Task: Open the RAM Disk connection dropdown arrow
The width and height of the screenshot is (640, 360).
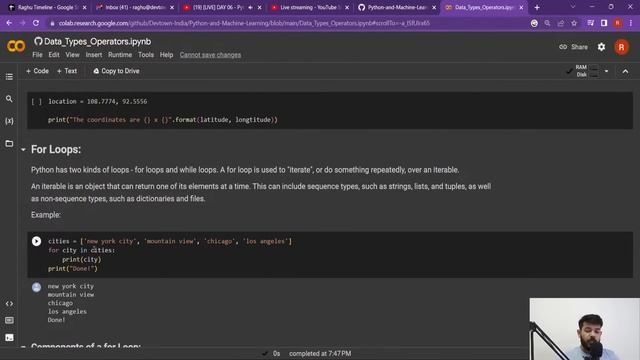Action: click(x=606, y=71)
